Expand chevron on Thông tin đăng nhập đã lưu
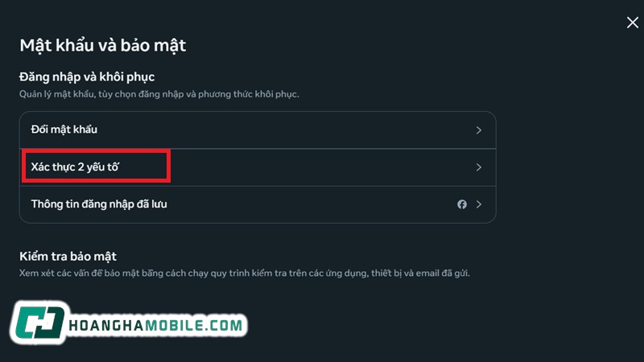The image size is (644, 362). pyautogui.click(x=478, y=204)
